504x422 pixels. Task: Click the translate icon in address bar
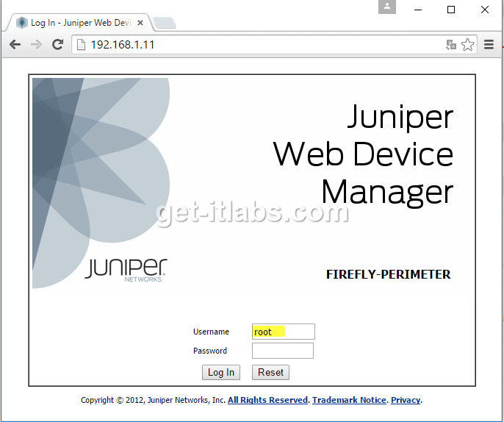point(451,45)
